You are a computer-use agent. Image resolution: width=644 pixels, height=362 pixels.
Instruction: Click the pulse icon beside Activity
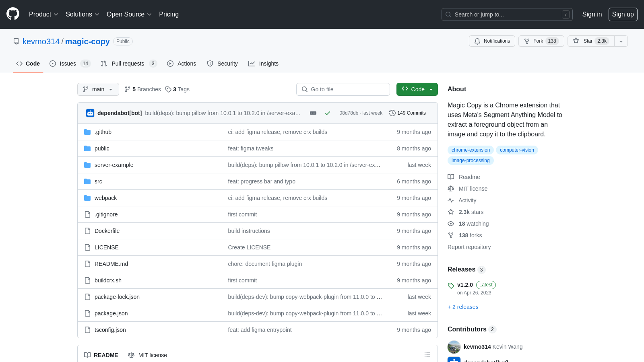pos(451,200)
